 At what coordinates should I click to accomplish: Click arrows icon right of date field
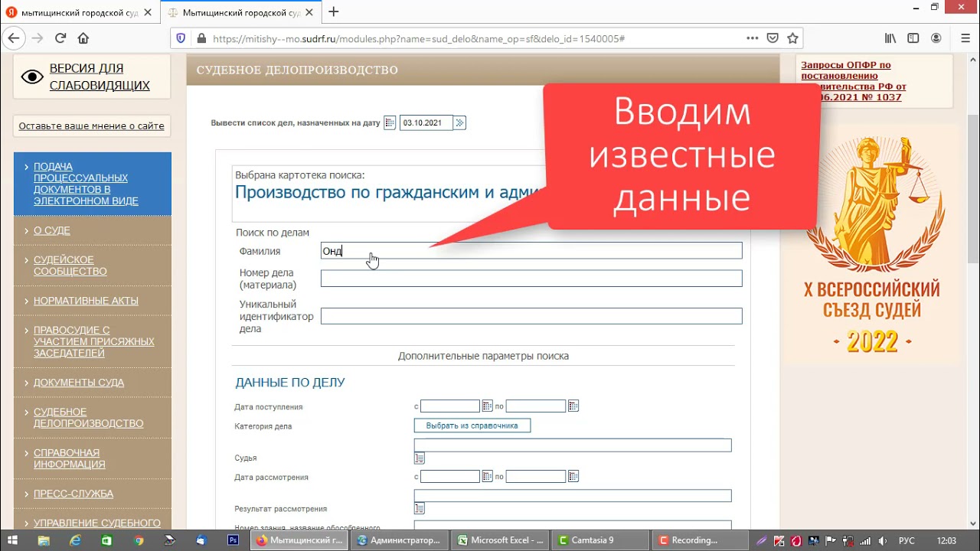[x=459, y=122]
